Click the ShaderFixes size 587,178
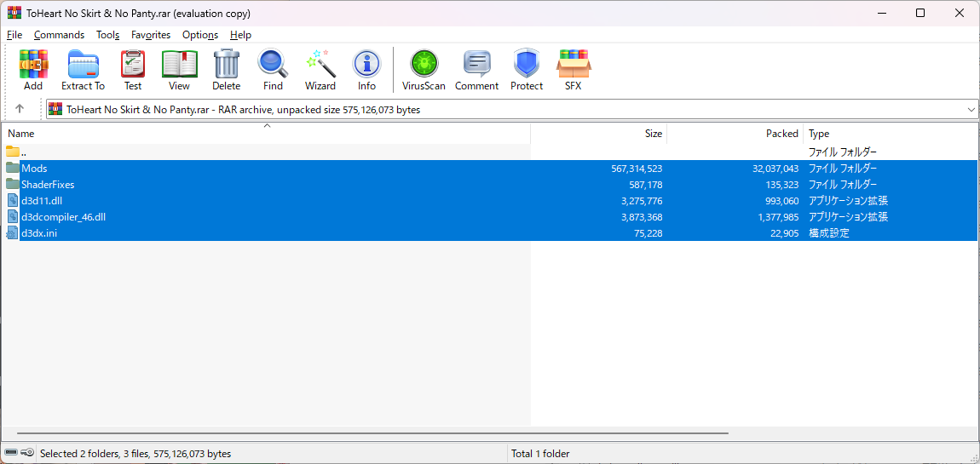Screen dimensions: 980x464 click(646, 184)
